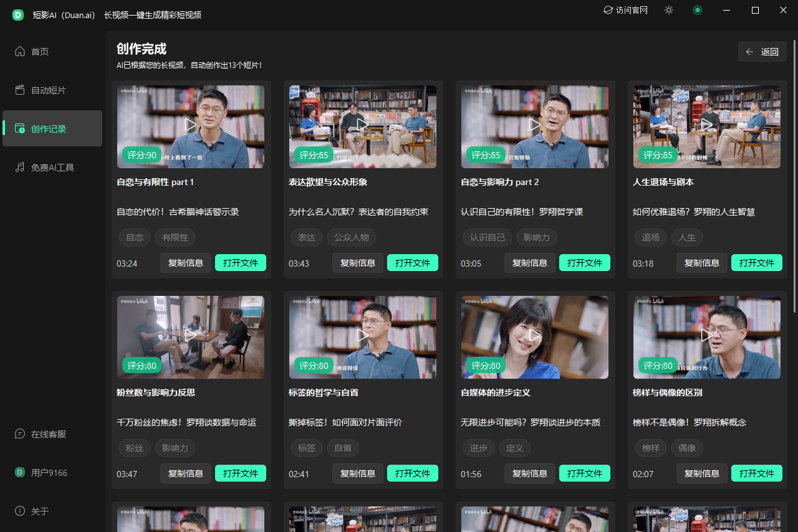Go to 首页 home in sidebar

(x=52, y=51)
